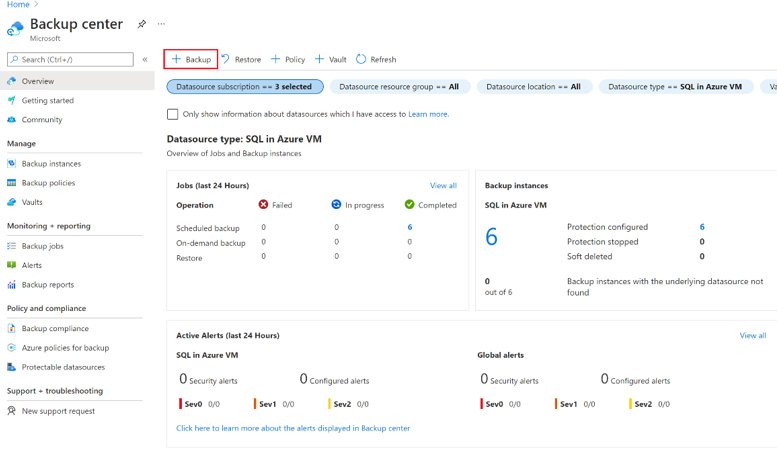The height and width of the screenshot is (449, 777).
Task: Click + Vault in the toolbar
Action: [331, 59]
